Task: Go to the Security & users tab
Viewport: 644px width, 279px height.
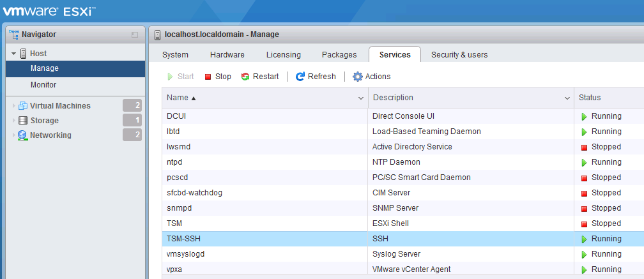Action: tap(459, 54)
